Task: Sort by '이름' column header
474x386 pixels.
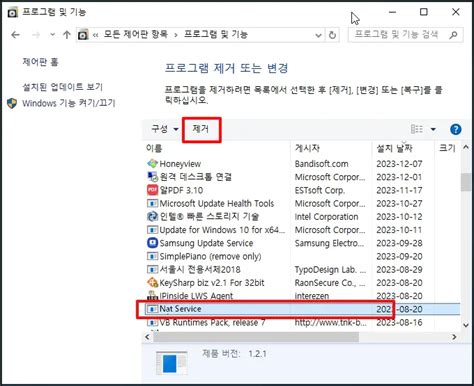Action: pos(154,148)
